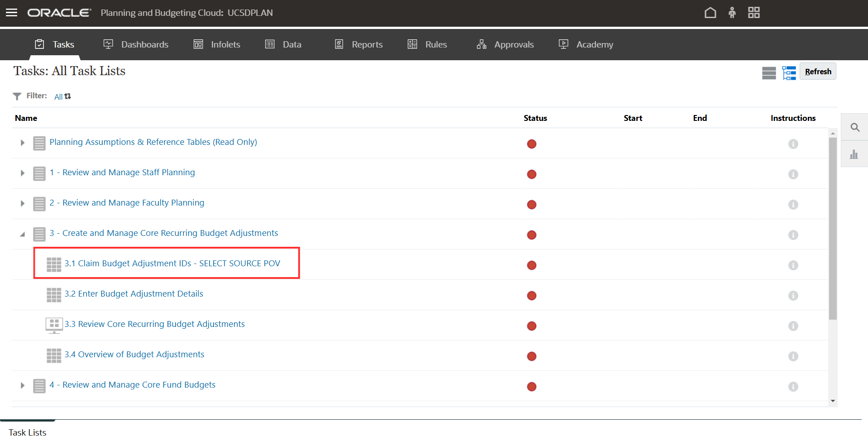Image resolution: width=868 pixels, height=446 pixels.
Task: Select the Rules tab
Action: 427,44
